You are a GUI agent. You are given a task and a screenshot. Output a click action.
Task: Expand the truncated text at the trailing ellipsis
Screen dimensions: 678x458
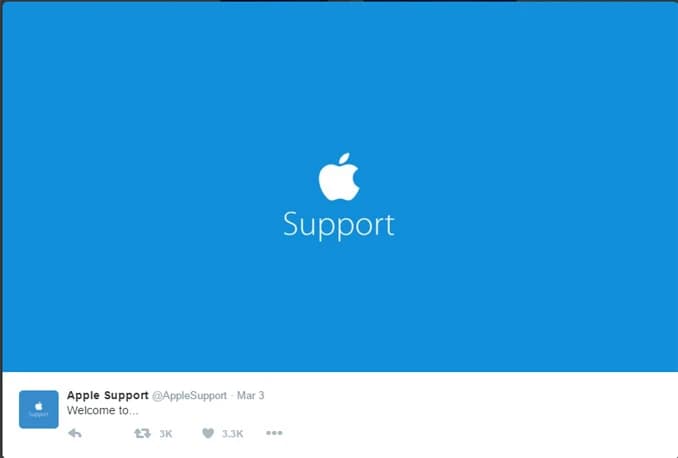(134, 413)
